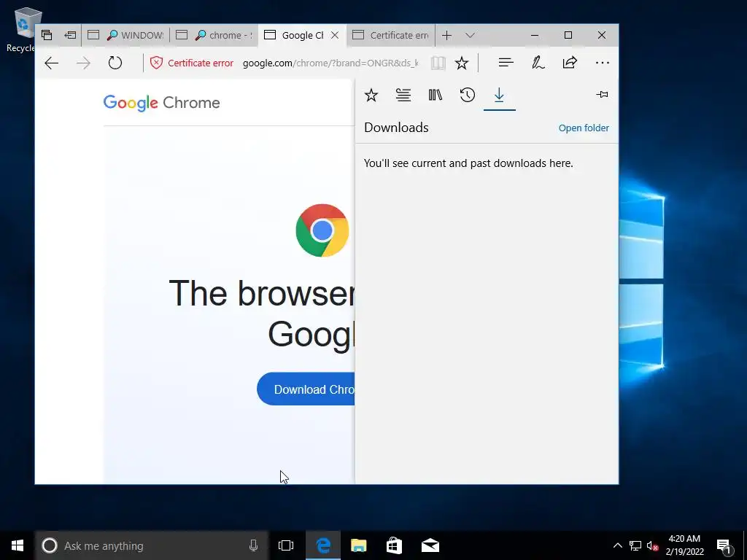Click the network status tray icon

pyautogui.click(x=635, y=545)
